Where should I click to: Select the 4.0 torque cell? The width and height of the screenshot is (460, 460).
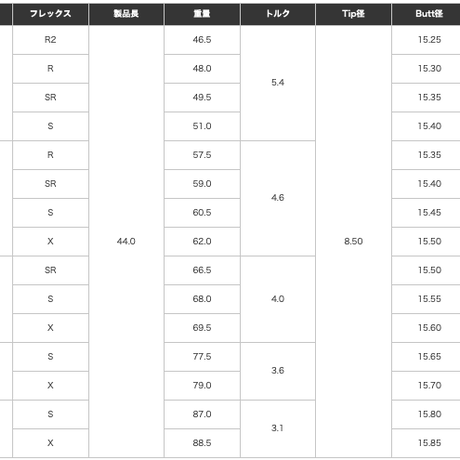[278, 299]
